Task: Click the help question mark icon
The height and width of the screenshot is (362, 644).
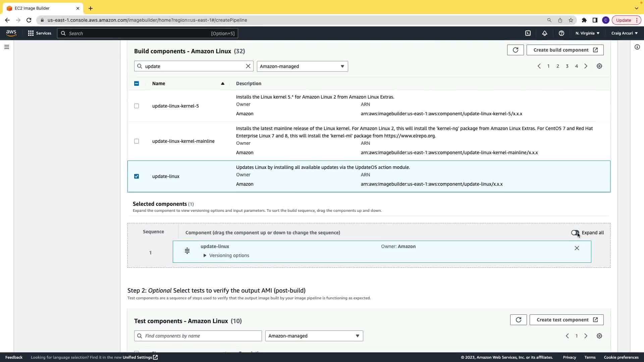Action: 561,33
